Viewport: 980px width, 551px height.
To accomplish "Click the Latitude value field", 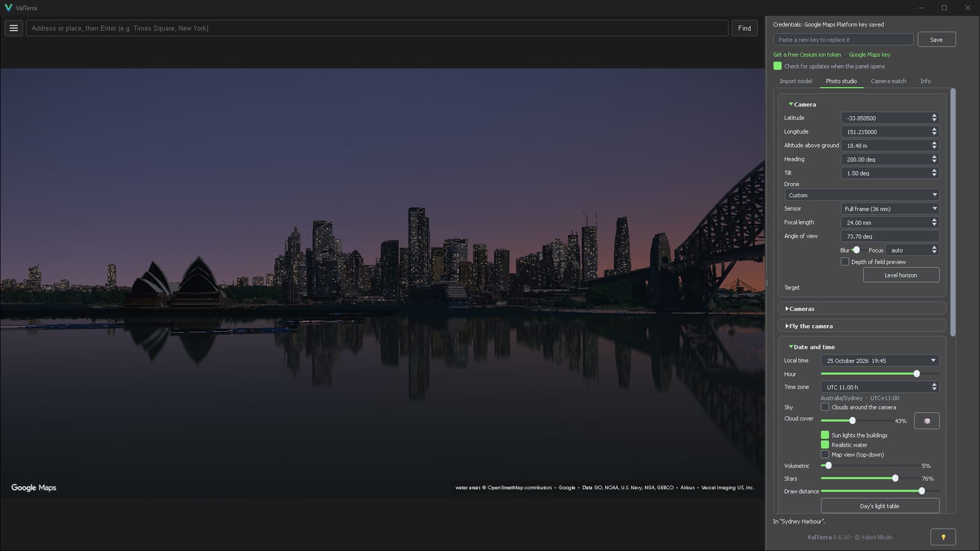I will click(890, 118).
